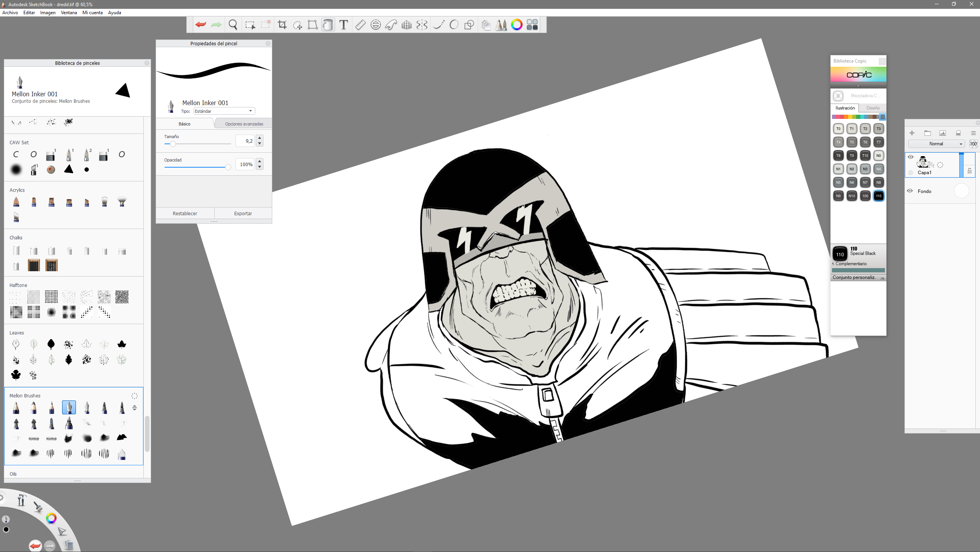Image resolution: width=980 pixels, height=552 pixels.
Task: Select the rectangular selection tool
Action: [250, 25]
